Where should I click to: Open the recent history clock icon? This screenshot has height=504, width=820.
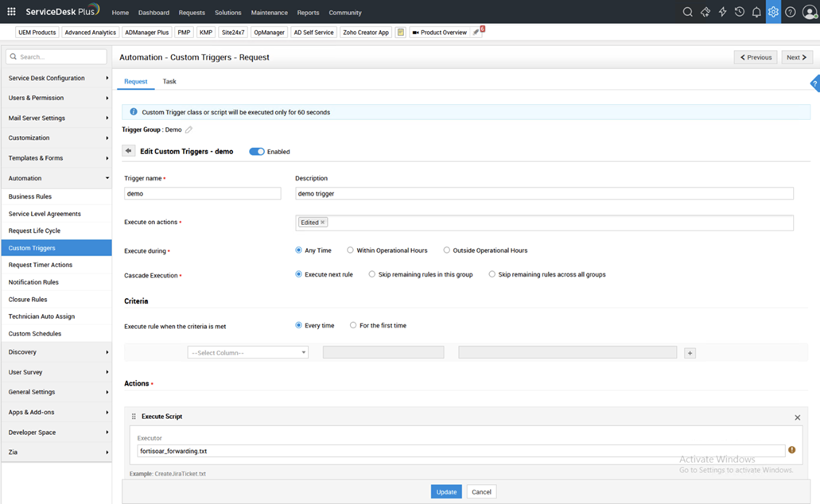point(740,12)
